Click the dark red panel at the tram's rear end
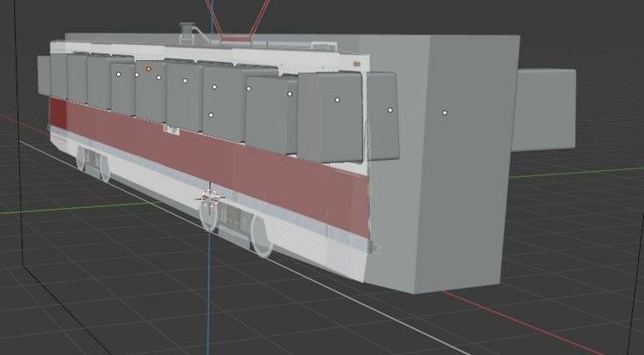The height and width of the screenshot is (355, 644). 58,113
